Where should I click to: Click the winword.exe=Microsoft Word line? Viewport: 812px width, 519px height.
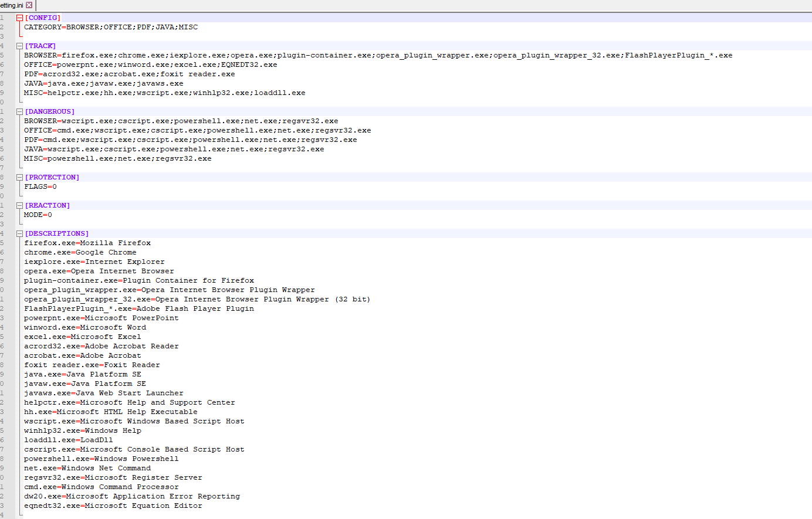pyautogui.click(x=85, y=327)
